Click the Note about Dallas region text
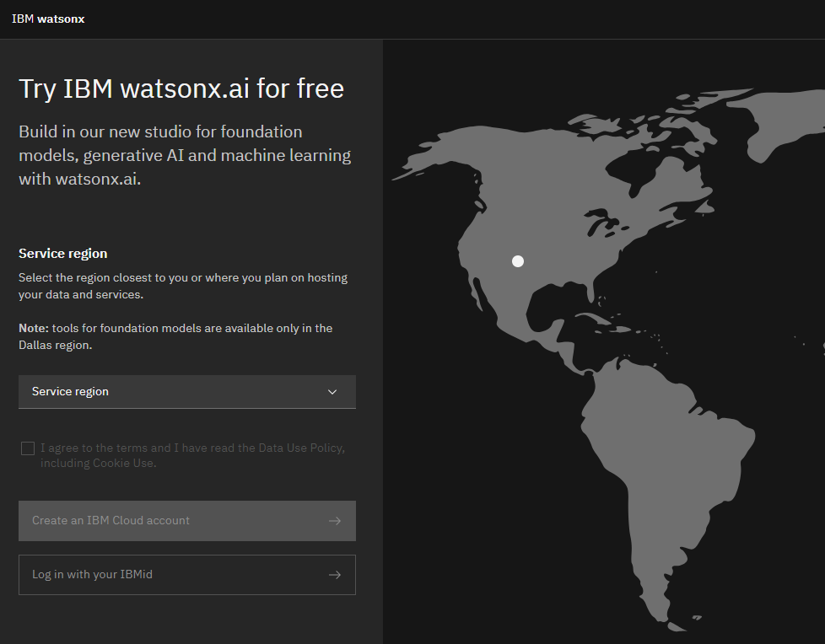 (x=175, y=336)
